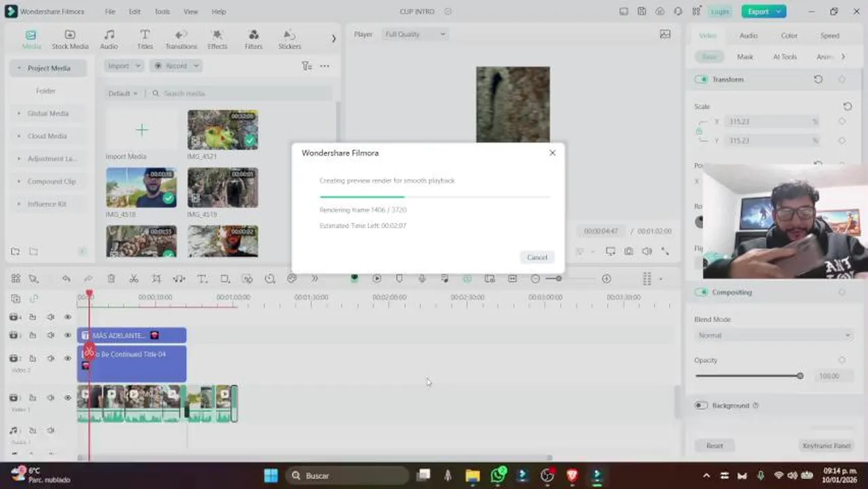Image resolution: width=868 pixels, height=489 pixels.
Task: Delete selected clip with trash icon
Action: pos(111,278)
